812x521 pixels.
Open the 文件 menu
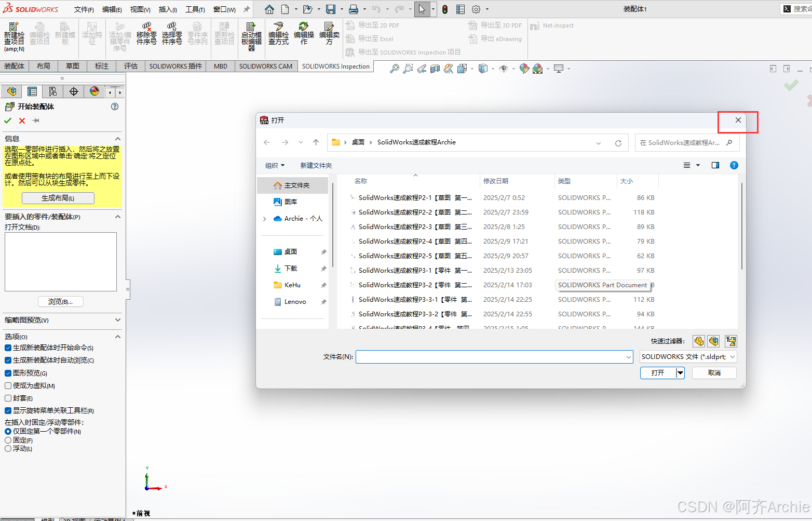(84, 9)
